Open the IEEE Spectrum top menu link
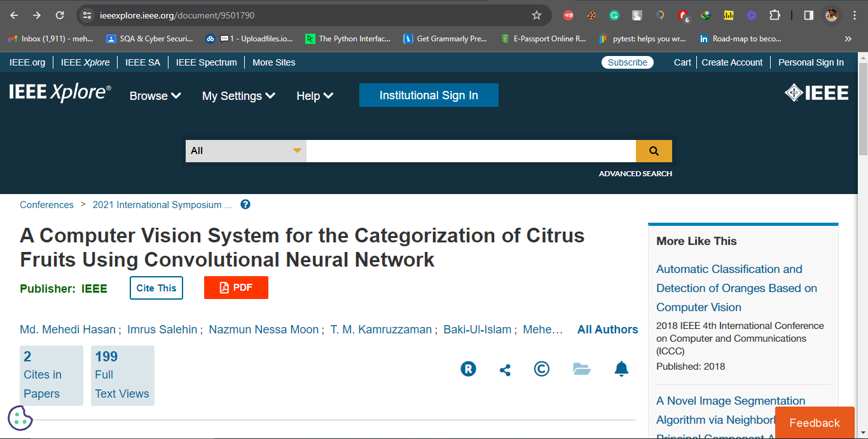 coord(206,62)
